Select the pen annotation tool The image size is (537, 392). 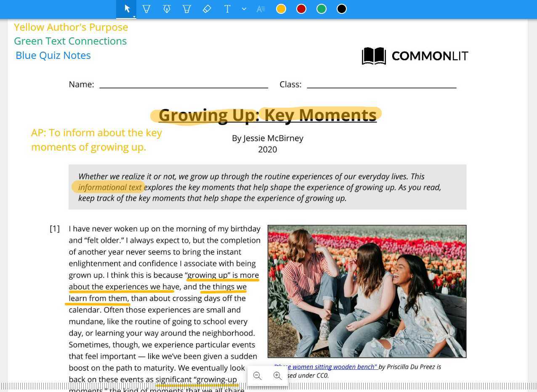(167, 8)
